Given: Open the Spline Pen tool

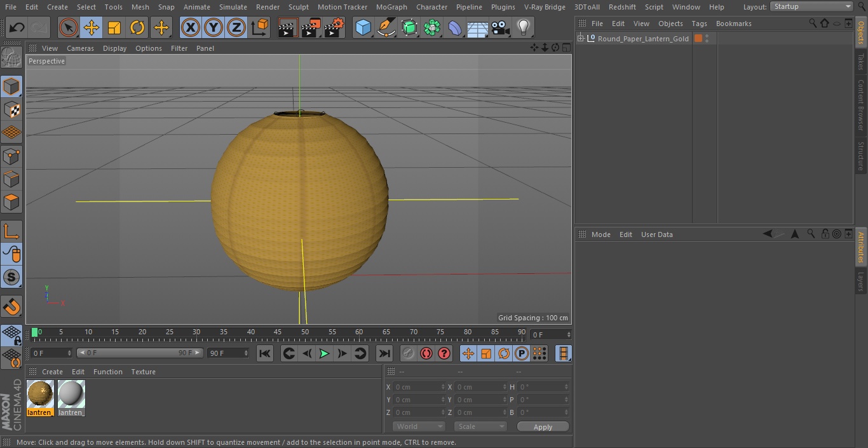Looking at the screenshot, I should (386, 28).
